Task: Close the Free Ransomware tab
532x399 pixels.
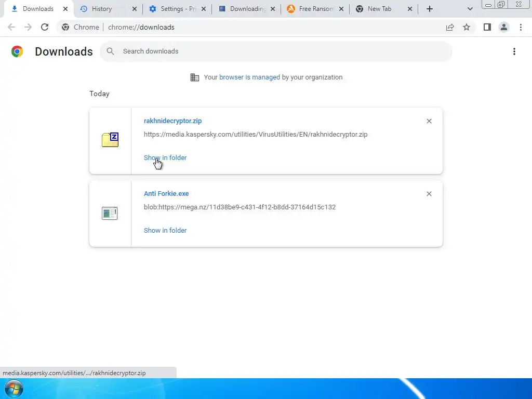Action: click(341, 9)
